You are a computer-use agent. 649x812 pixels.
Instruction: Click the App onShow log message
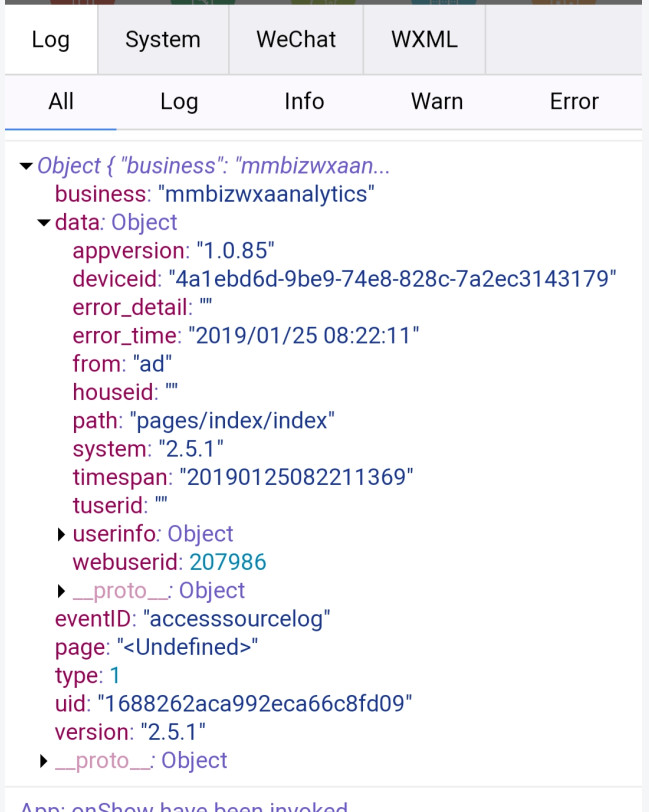click(x=184, y=806)
